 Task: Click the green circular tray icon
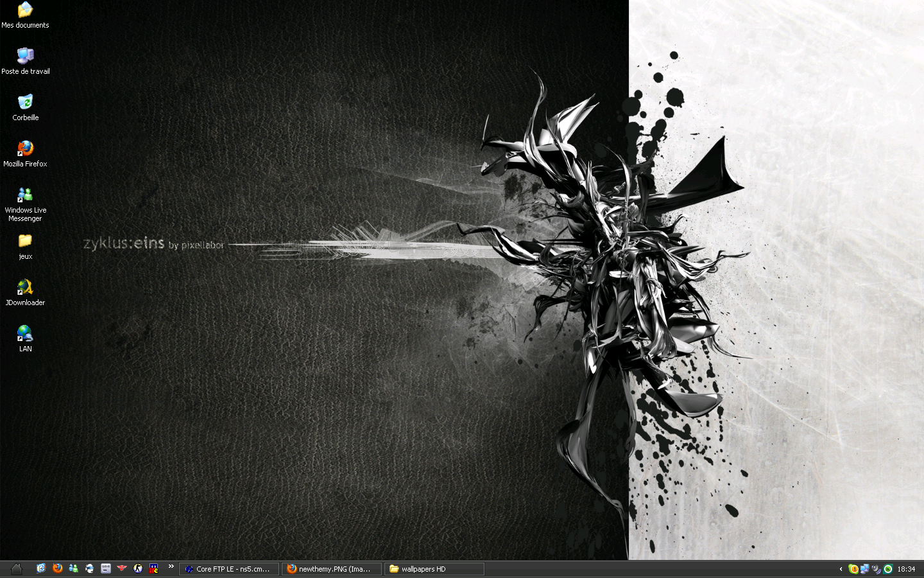(888, 569)
